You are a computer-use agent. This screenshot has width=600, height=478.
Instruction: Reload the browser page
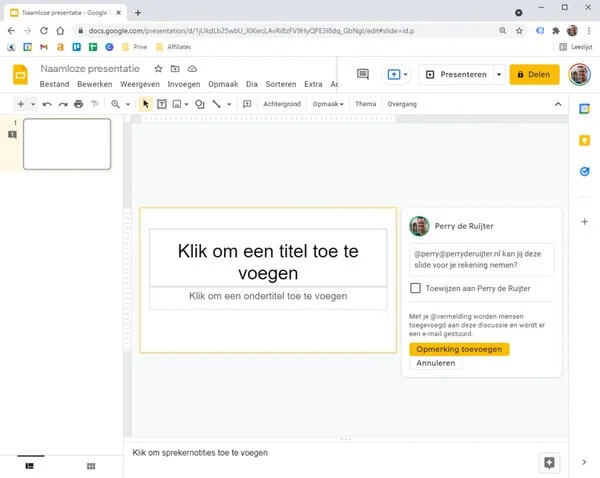44,31
